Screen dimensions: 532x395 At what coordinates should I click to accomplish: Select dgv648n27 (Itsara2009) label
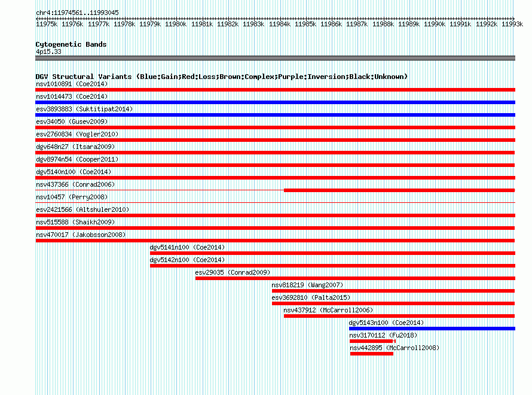point(75,147)
